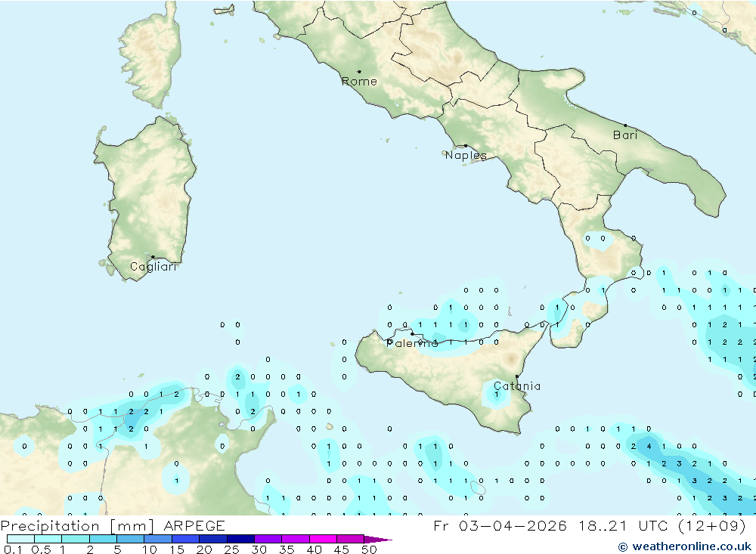Click the Catania city dot marker

pyautogui.click(x=517, y=376)
